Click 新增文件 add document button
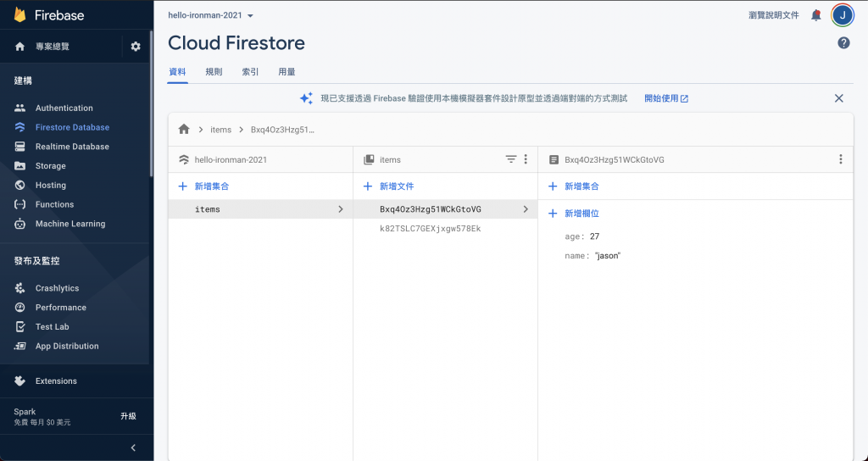868x461 pixels. coord(388,186)
